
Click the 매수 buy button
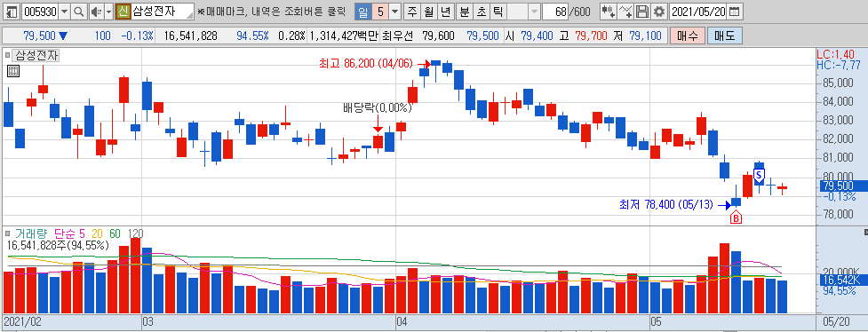tap(688, 36)
